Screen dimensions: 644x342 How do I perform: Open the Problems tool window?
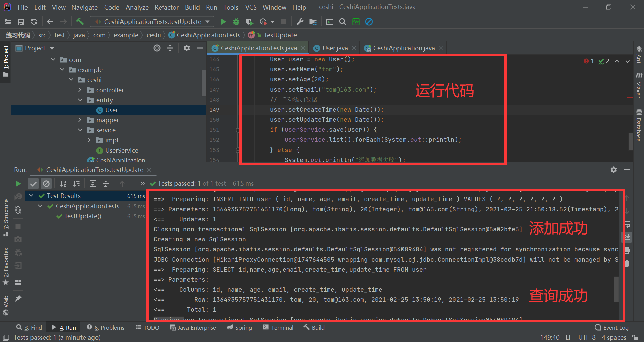pyautogui.click(x=105, y=327)
